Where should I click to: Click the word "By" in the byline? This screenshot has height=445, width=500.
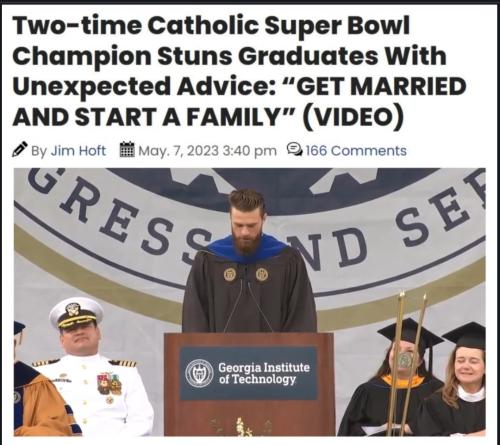click(x=39, y=151)
